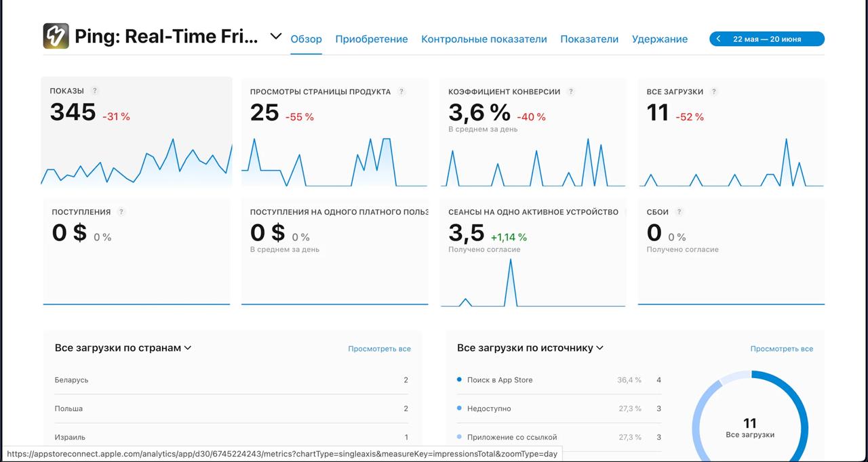This screenshot has width=868, height=462.
Task: Click the back chevron in the date range selector
Action: point(718,39)
